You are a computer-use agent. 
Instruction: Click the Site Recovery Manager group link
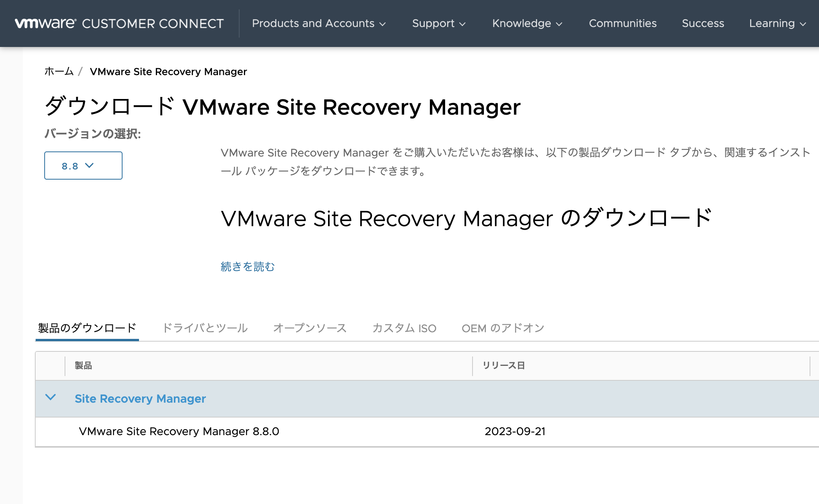140,399
